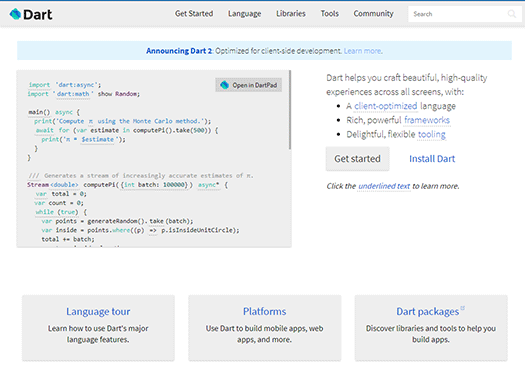Click the Get started button
The height and width of the screenshot is (383, 525).
(x=358, y=159)
